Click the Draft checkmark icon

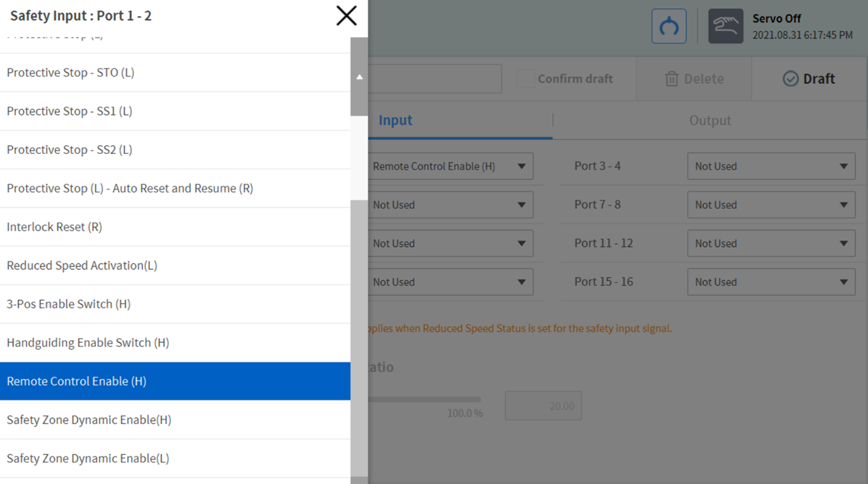click(790, 79)
